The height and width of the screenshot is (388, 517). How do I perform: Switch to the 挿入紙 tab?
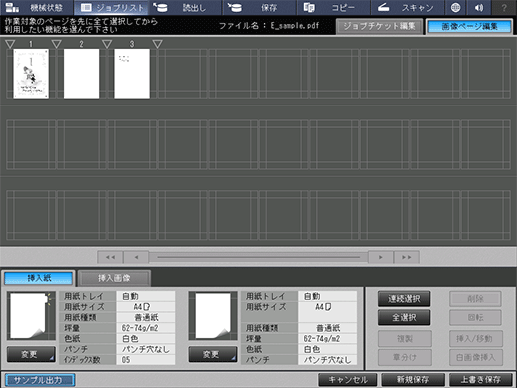coord(39,278)
